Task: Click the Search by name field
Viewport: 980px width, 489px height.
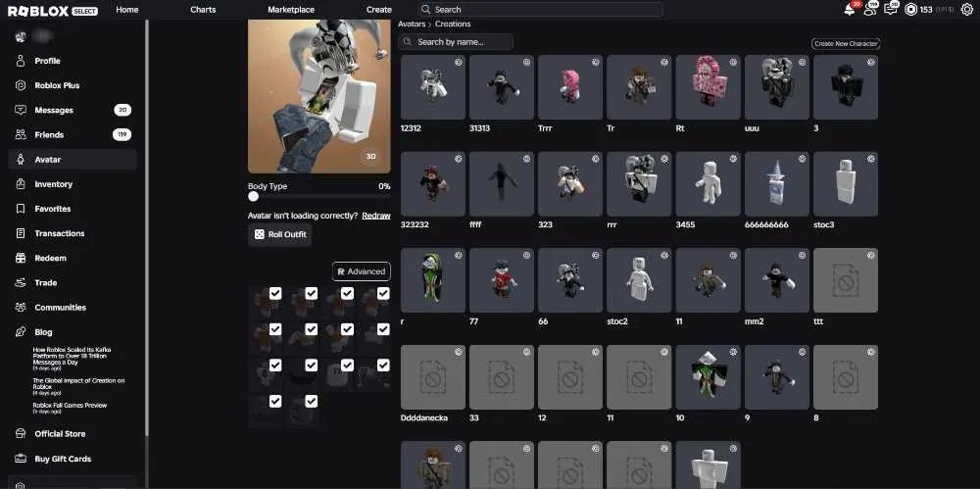Action: [x=456, y=42]
